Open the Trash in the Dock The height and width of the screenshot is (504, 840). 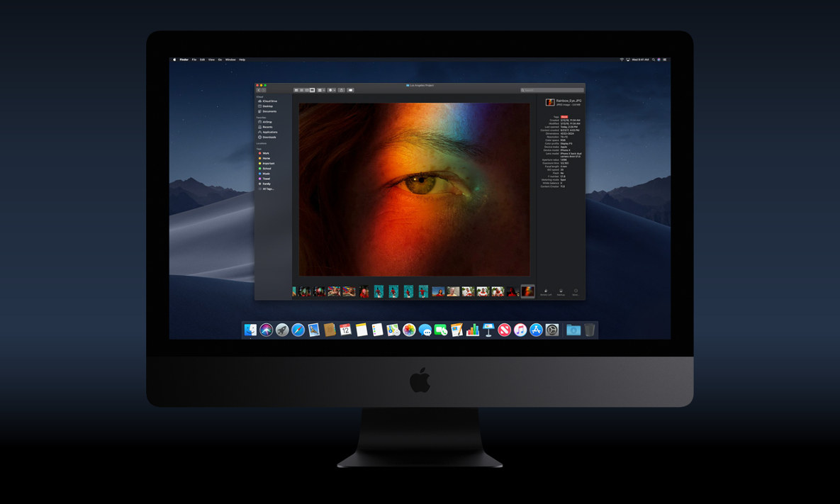point(589,330)
